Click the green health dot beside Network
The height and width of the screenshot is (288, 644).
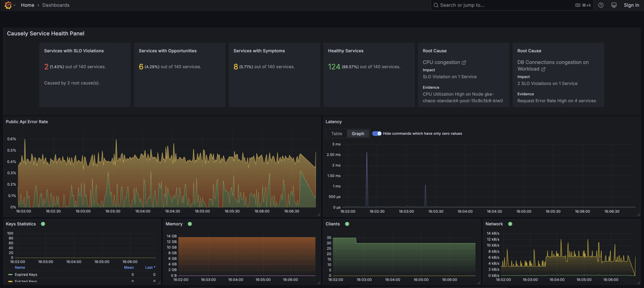(x=510, y=224)
